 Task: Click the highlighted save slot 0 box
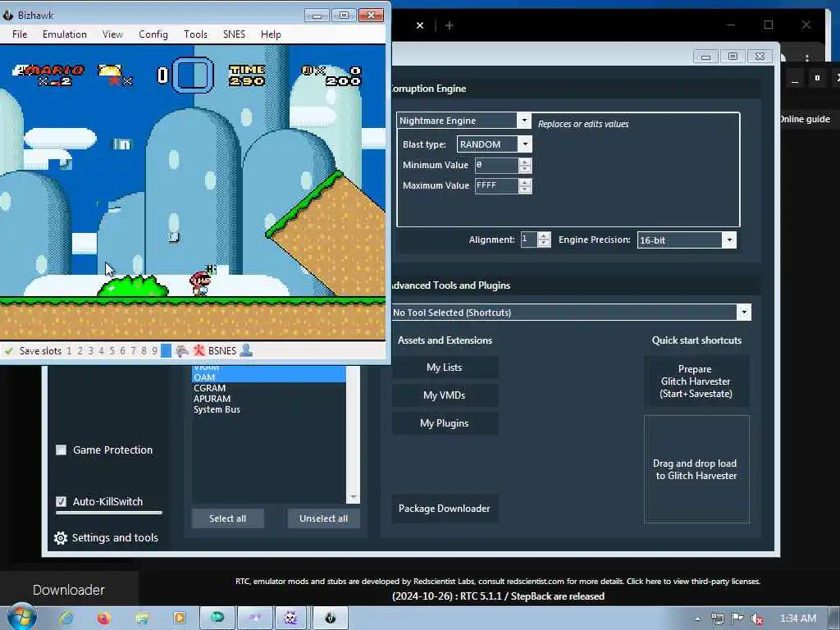pyautogui.click(x=166, y=351)
